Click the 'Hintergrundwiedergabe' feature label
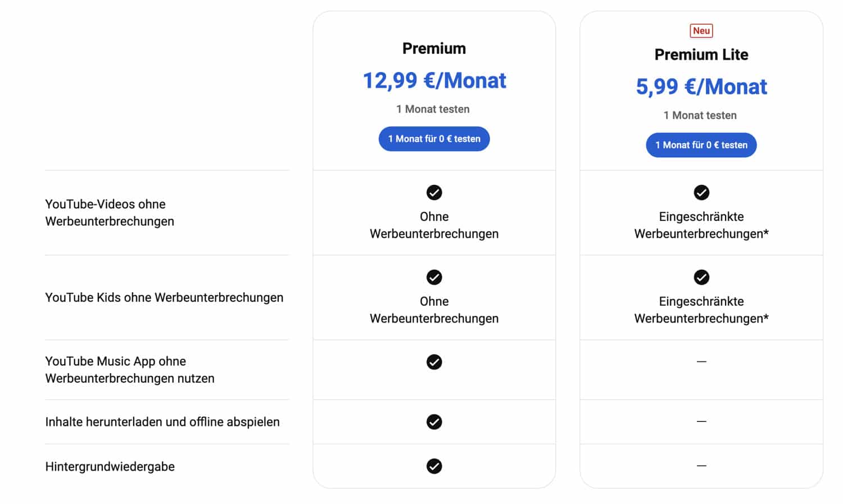 tap(110, 466)
